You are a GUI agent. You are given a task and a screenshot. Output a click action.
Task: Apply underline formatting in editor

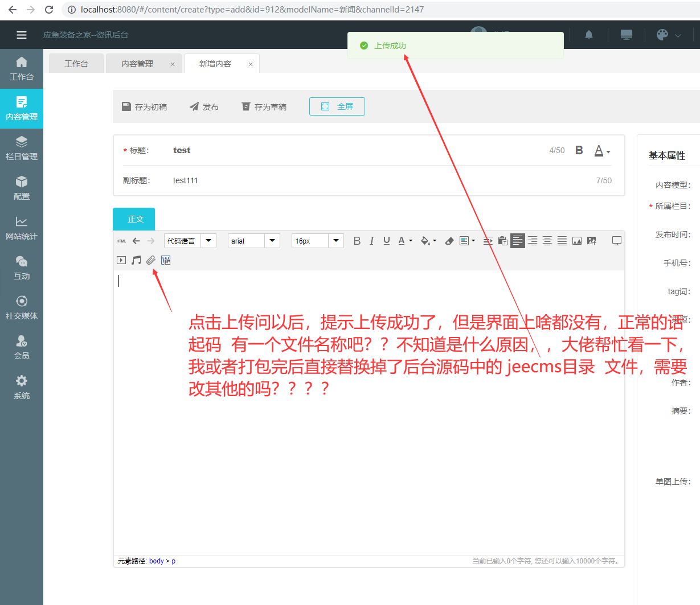[x=387, y=241]
